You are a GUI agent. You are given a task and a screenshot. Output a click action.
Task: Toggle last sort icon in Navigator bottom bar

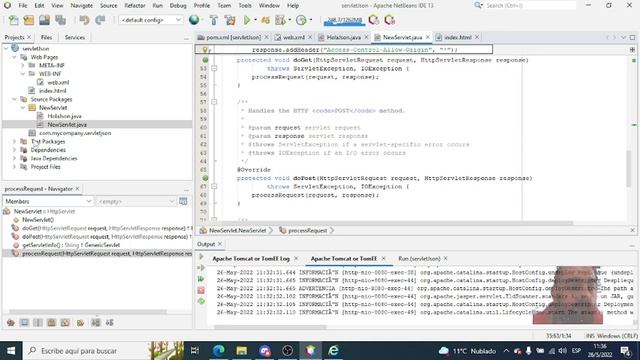pyautogui.click(x=109, y=323)
